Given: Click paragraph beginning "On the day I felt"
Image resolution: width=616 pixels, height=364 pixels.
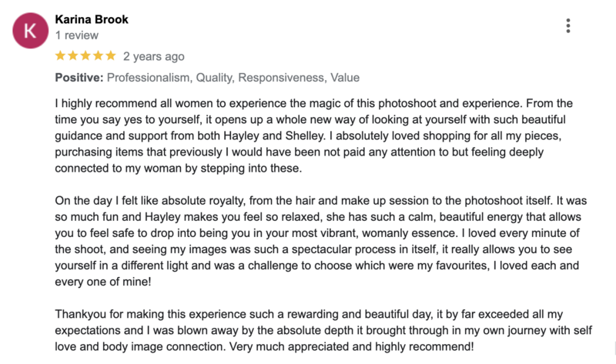Looking at the screenshot, I should point(321,241).
